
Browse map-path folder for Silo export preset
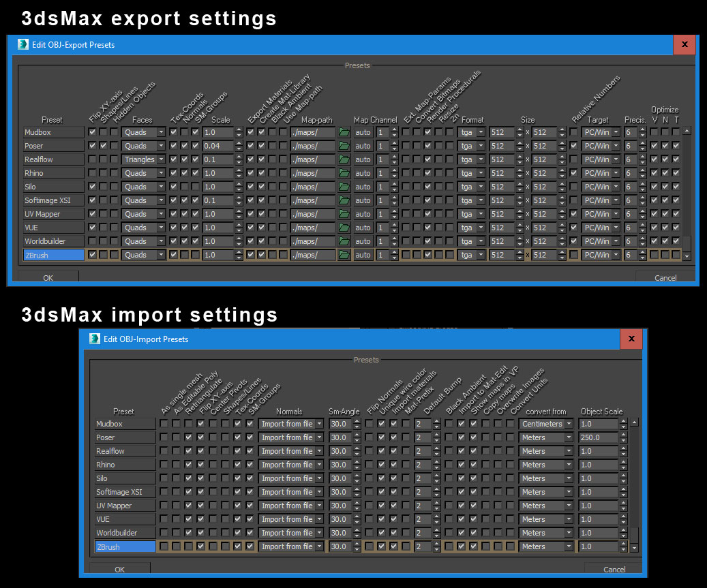point(344,187)
